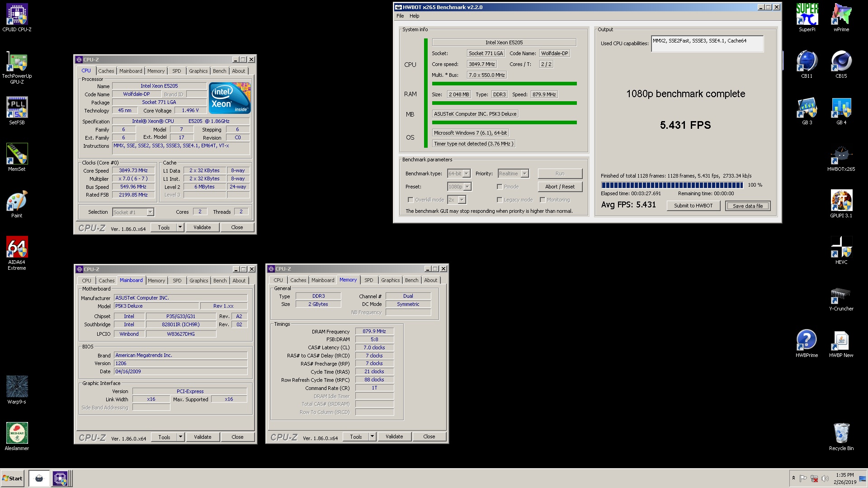Expand Tools arrow in Mainboard window
Viewport: 868px width, 488px height.
tap(180, 437)
